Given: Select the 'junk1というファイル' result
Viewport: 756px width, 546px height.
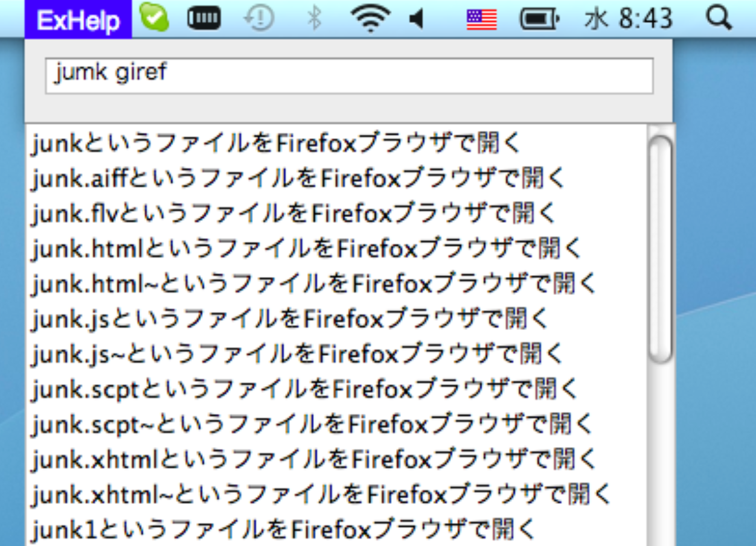Looking at the screenshot, I should click(336, 529).
